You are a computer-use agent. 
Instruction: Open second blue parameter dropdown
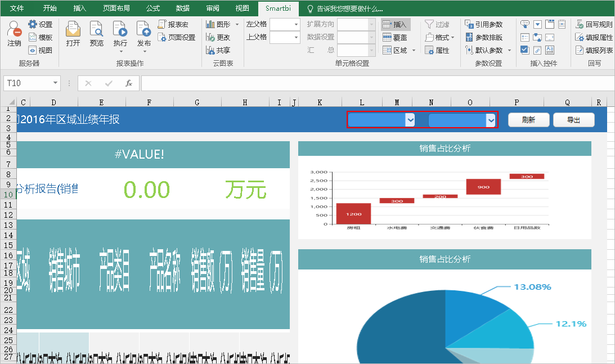pos(491,120)
